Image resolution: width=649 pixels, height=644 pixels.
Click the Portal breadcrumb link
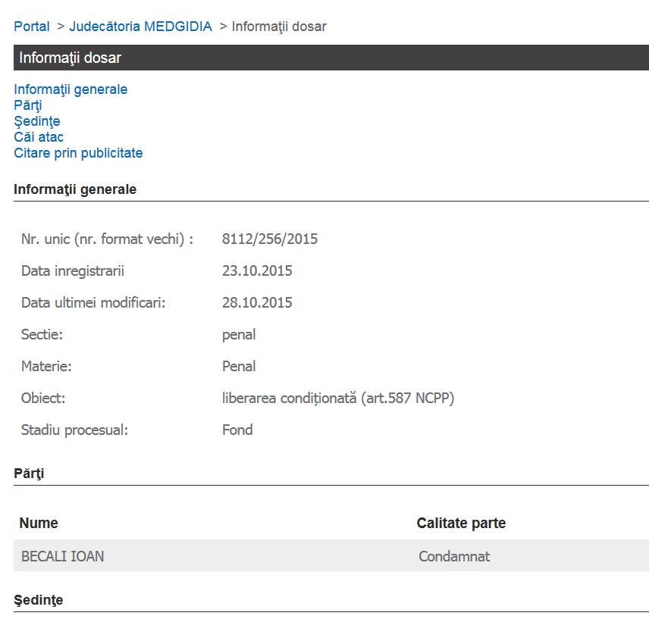[x=32, y=27]
